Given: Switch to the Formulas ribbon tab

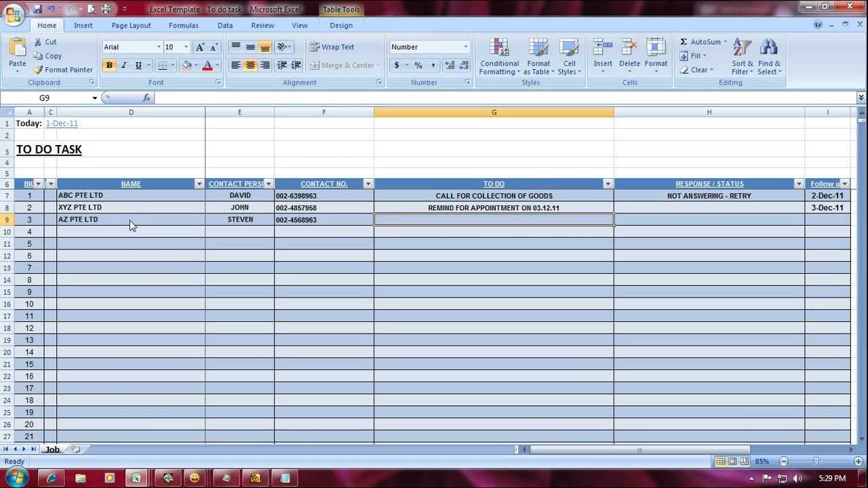Looking at the screenshot, I should coord(183,25).
